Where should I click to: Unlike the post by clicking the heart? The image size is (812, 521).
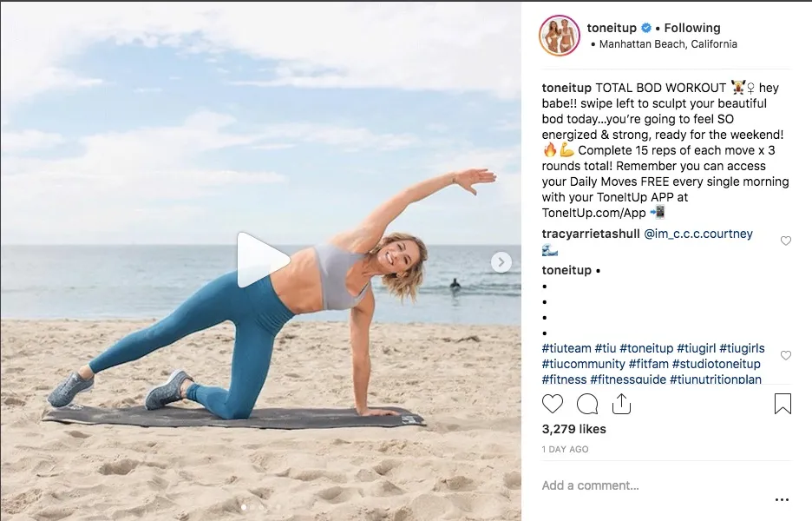click(x=552, y=404)
